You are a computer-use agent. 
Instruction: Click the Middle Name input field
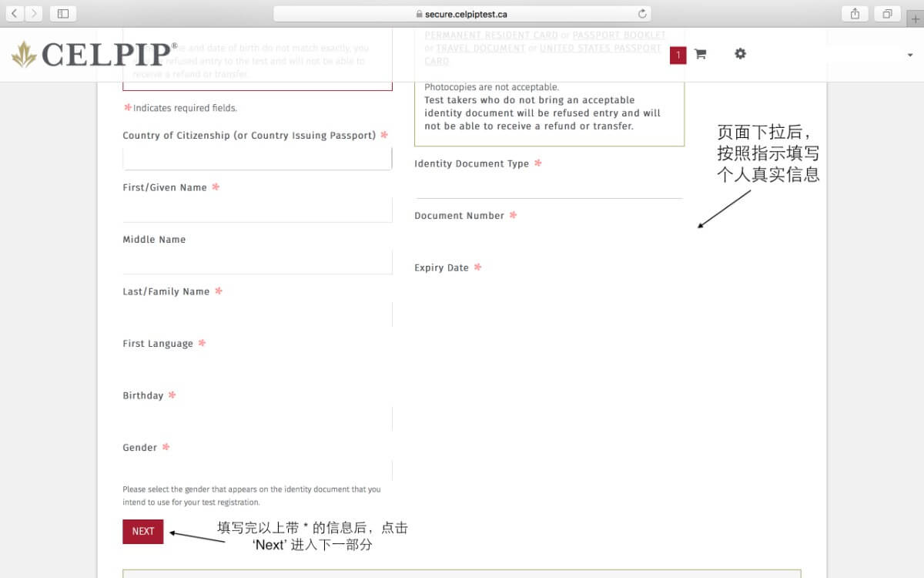[257, 262]
